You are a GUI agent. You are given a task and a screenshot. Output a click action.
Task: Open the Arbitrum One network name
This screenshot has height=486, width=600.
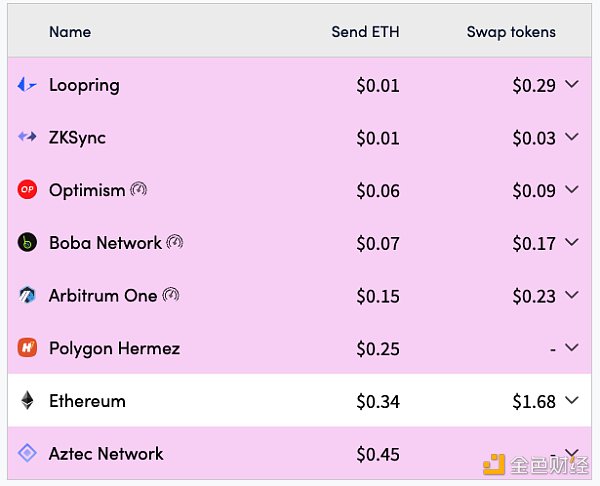[103, 296]
